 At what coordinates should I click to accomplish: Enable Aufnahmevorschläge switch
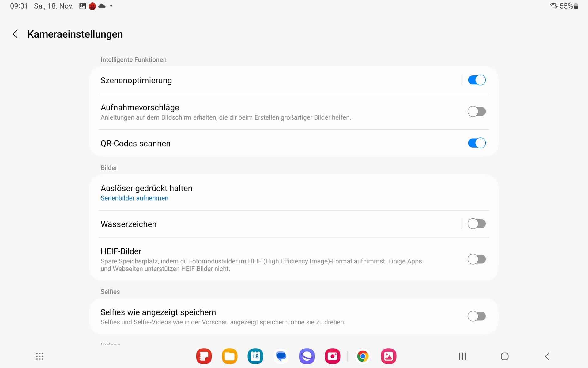pos(477,112)
